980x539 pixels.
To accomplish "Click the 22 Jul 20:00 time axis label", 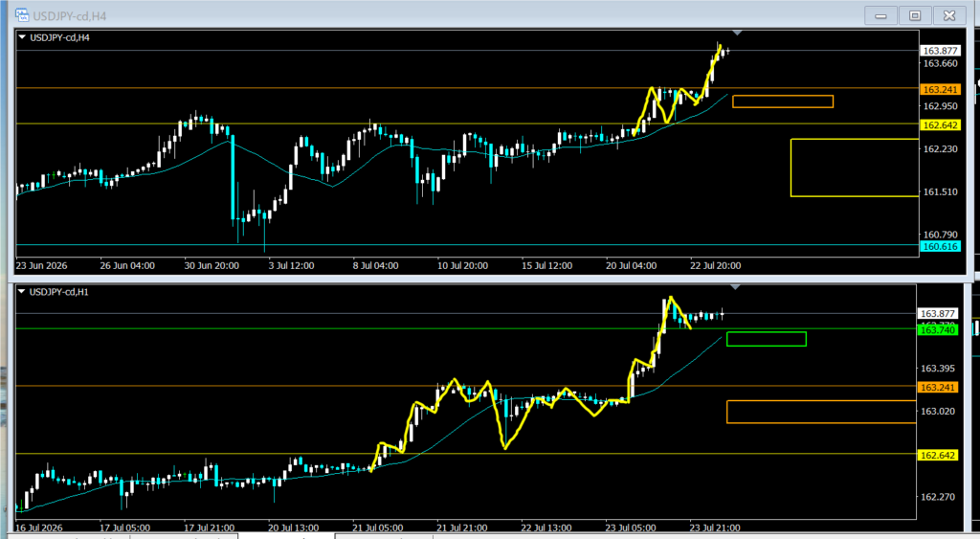I will click(x=716, y=265).
